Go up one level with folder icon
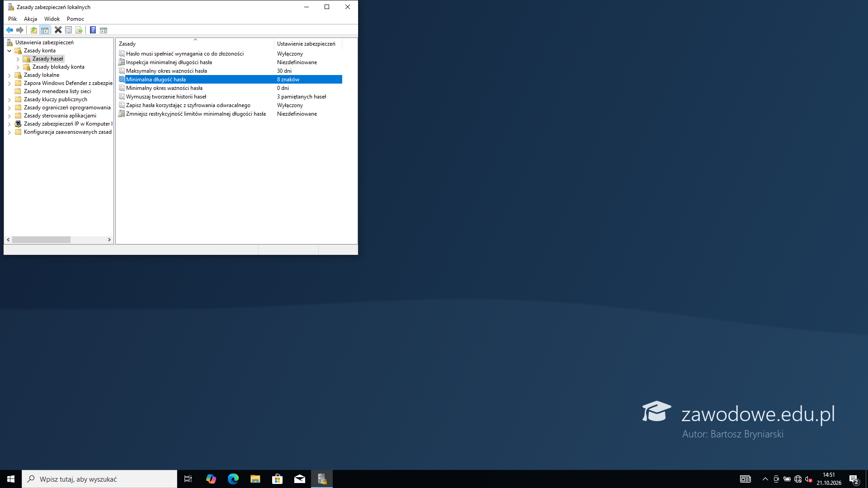Viewport: 868px width, 488px height. tap(34, 30)
